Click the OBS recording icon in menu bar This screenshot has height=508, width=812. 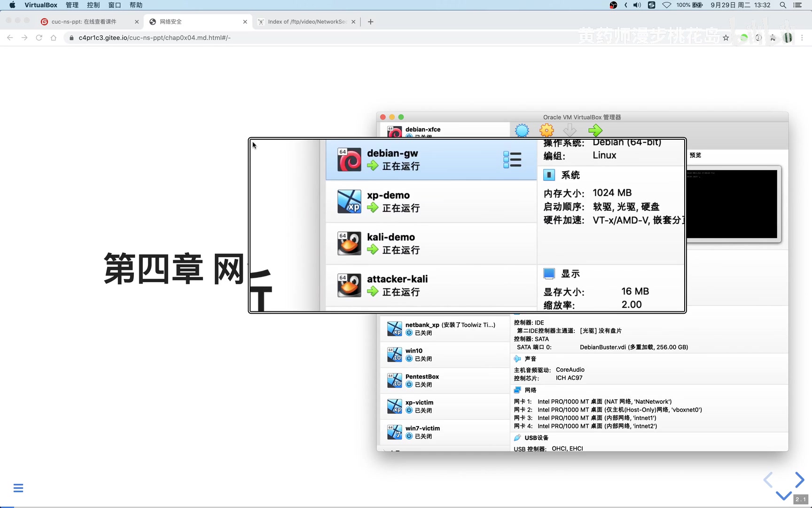[x=613, y=5]
